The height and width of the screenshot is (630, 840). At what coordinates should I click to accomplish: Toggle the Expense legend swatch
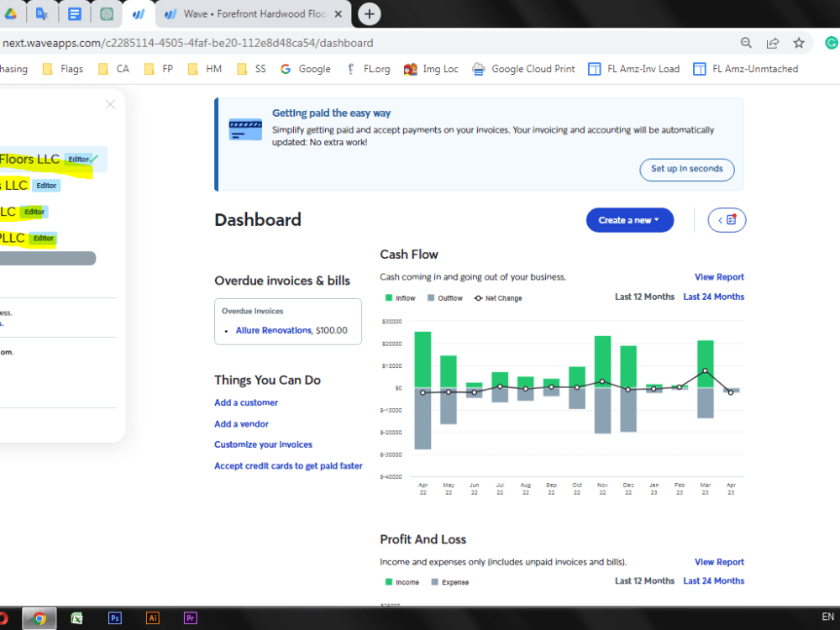[434, 582]
